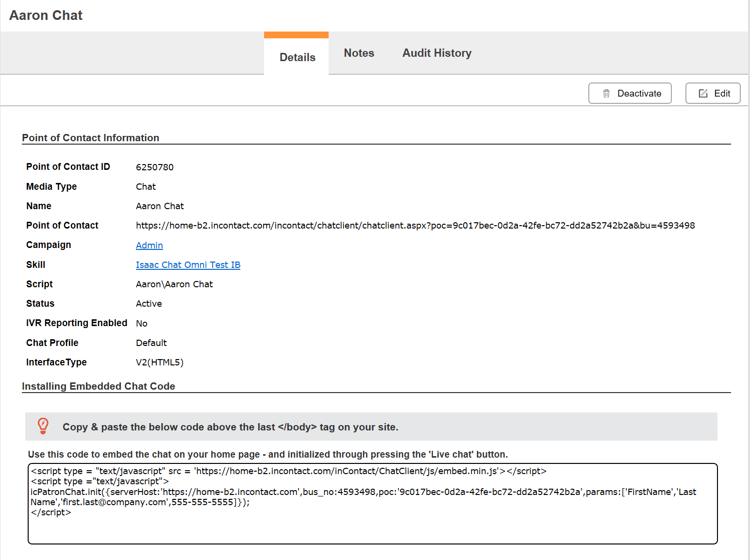Click the Installing Embedded Chat Code heading
Viewport: 750px width, 560px height.
[98, 386]
